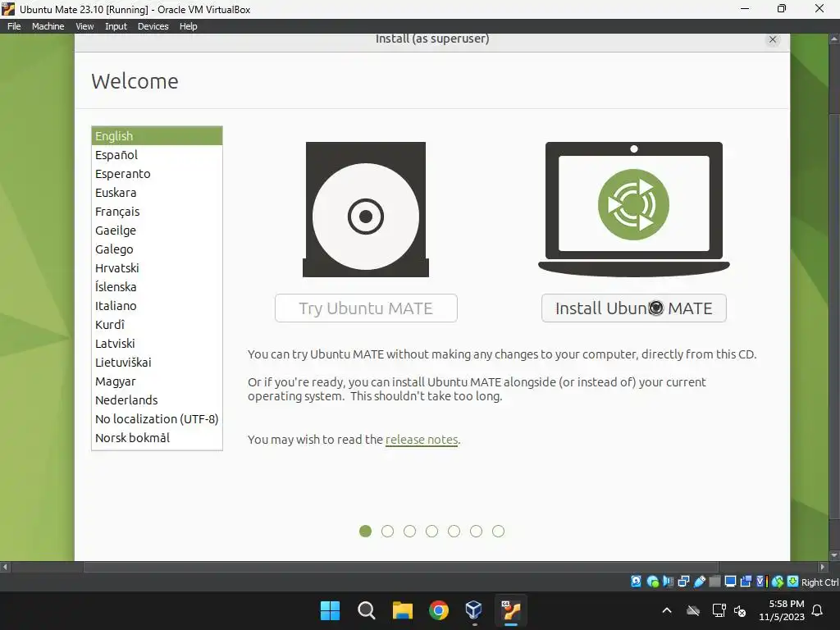The height and width of the screenshot is (630, 840).
Task: Click the Try Ubuntu MATE button
Action: (x=366, y=308)
